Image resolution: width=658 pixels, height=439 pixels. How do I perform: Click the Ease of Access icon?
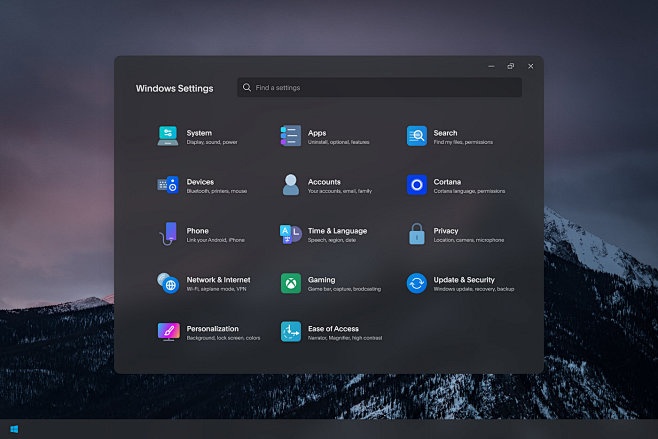tap(290, 332)
